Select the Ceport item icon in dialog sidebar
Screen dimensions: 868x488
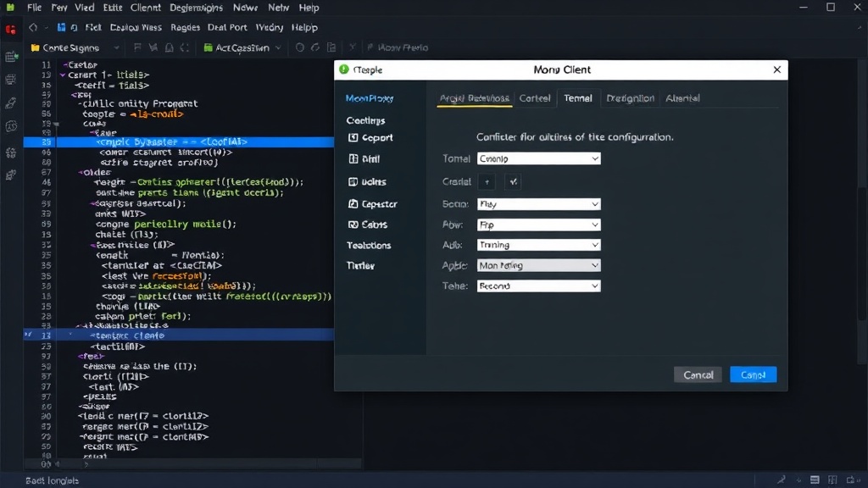(353, 137)
